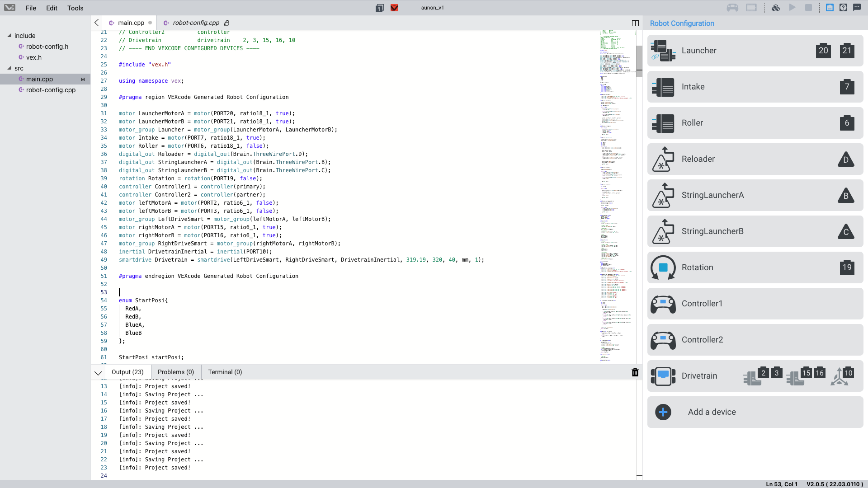Image resolution: width=868 pixels, height=488 pixels.
Task: Click the code minimap overview
Action: coord(617,197)
